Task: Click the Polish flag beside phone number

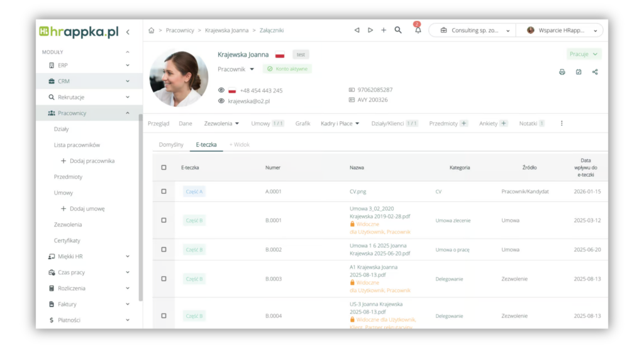Action: (x=232, y=91)
